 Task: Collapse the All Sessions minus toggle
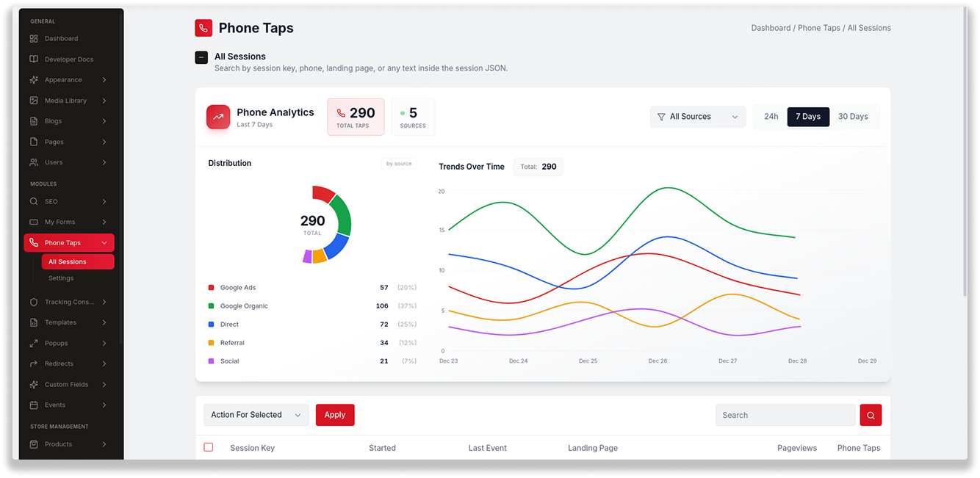coord(201,57)
